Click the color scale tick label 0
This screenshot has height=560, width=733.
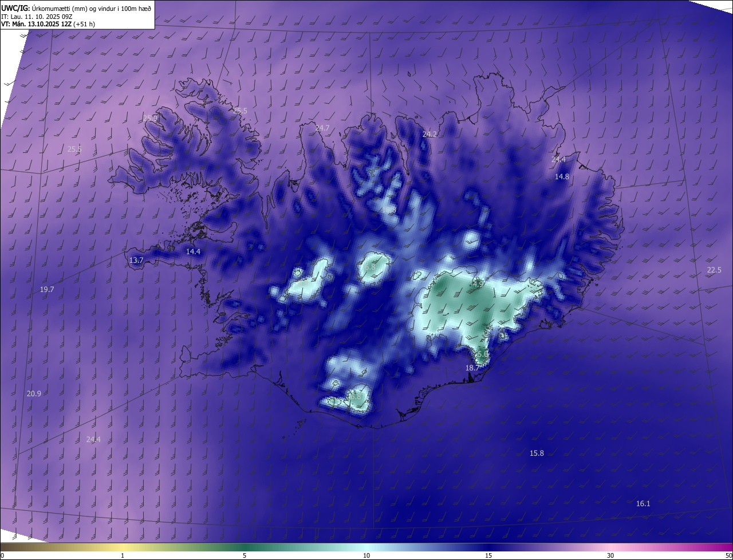pos(2,556)
